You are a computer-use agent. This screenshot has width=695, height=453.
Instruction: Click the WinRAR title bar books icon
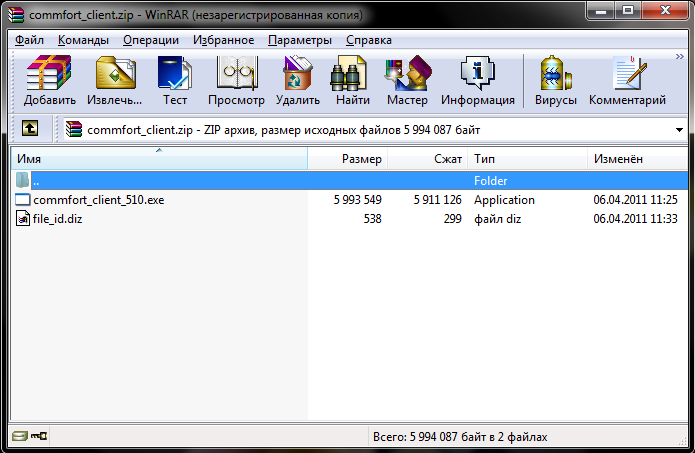click(16, 15)
